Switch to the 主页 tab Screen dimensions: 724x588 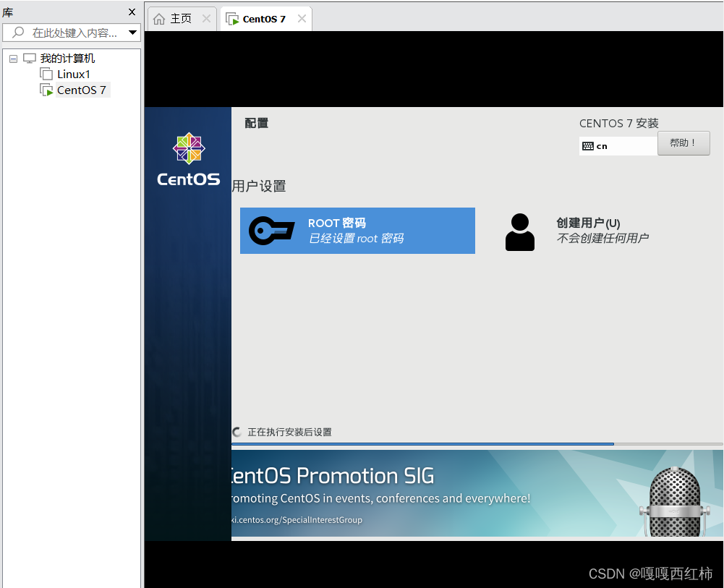(181, 19)
